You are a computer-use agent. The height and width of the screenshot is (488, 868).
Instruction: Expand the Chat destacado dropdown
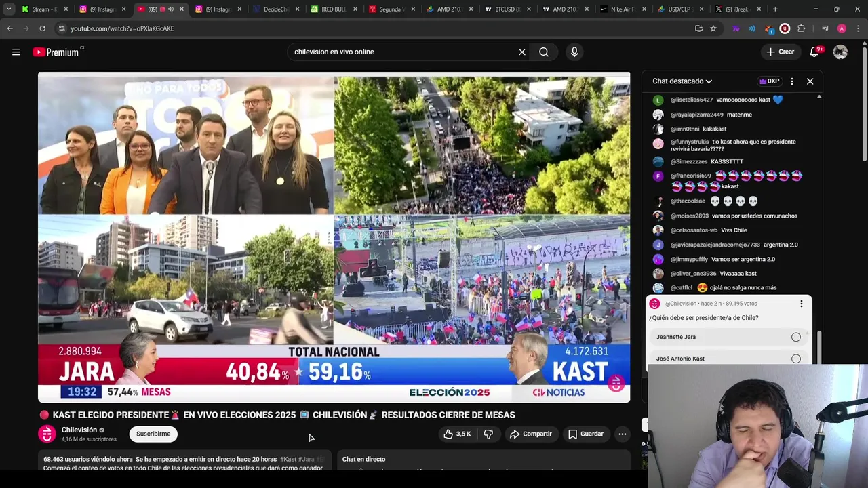682,81
